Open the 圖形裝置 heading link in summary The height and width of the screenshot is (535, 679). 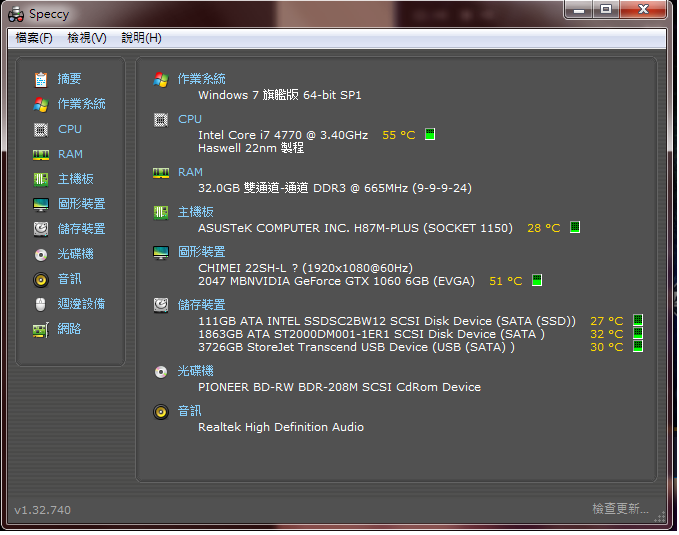[x=201, y=252]
